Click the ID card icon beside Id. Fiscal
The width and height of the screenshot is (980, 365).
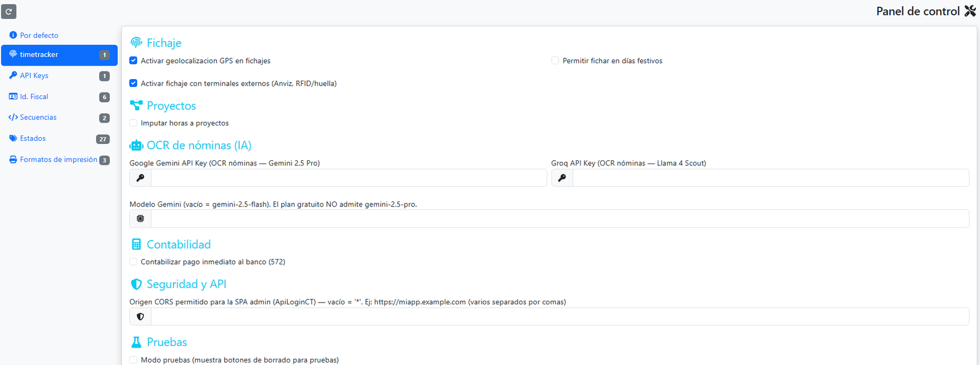pyautogui.click(x=13, y=96)
